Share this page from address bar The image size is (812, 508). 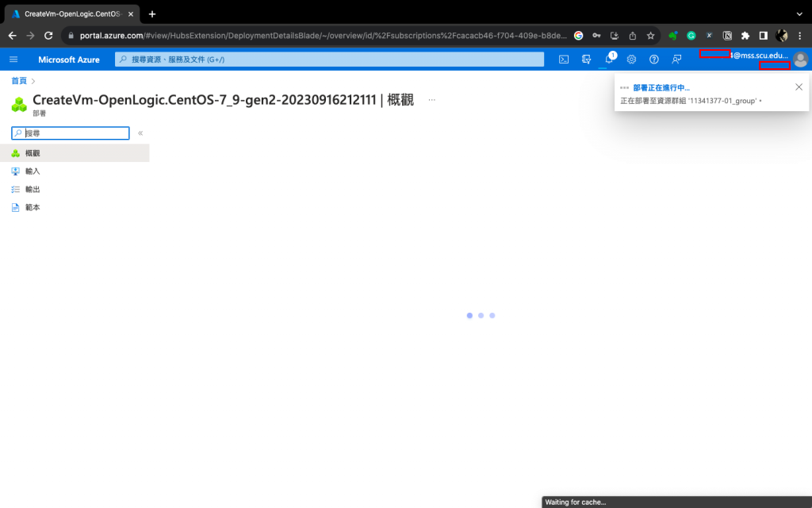click(632, 36)
